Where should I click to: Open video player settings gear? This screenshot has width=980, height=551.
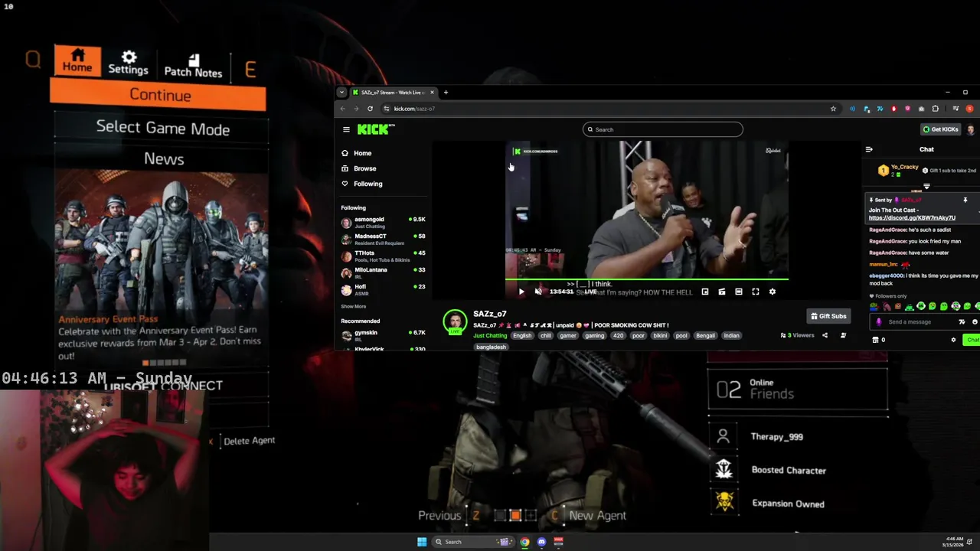773,292
